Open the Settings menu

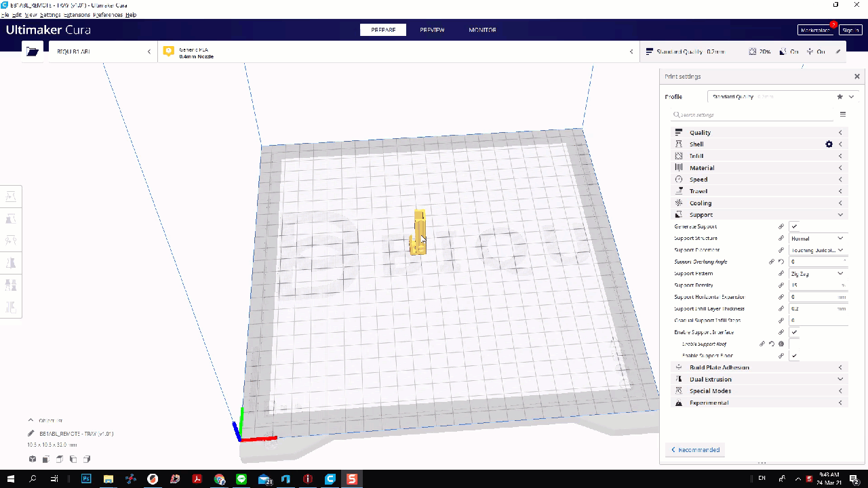pos(50,15)
